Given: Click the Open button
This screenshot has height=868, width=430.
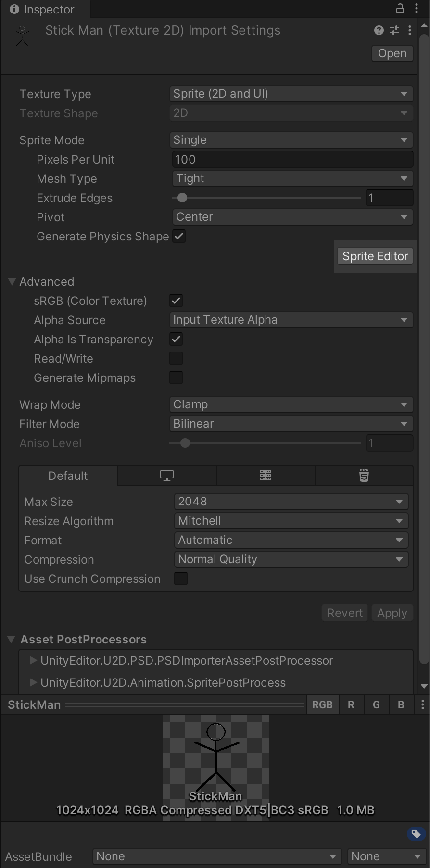Looking at the screenshot, I should 392,53.
